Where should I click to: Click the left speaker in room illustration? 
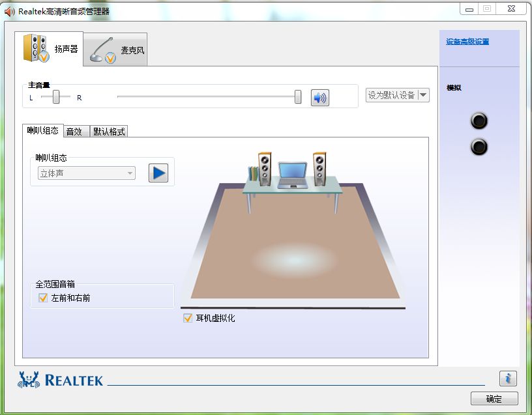[264, 169]
